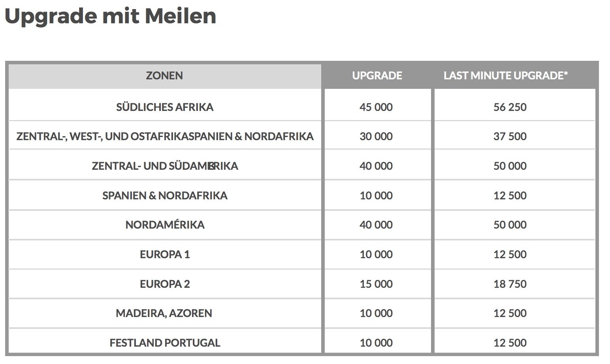Select the MADEIRA, AZOREN zone label
The height and width of the screenshot is (364, 610).
click(x=164, y=313)
